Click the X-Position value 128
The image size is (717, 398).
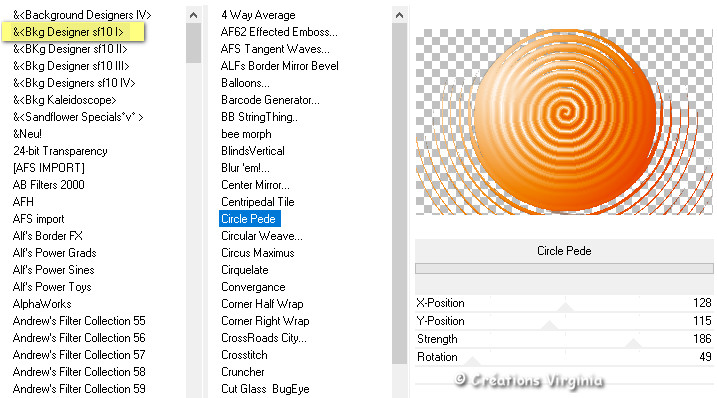click(x=702, y=303)
